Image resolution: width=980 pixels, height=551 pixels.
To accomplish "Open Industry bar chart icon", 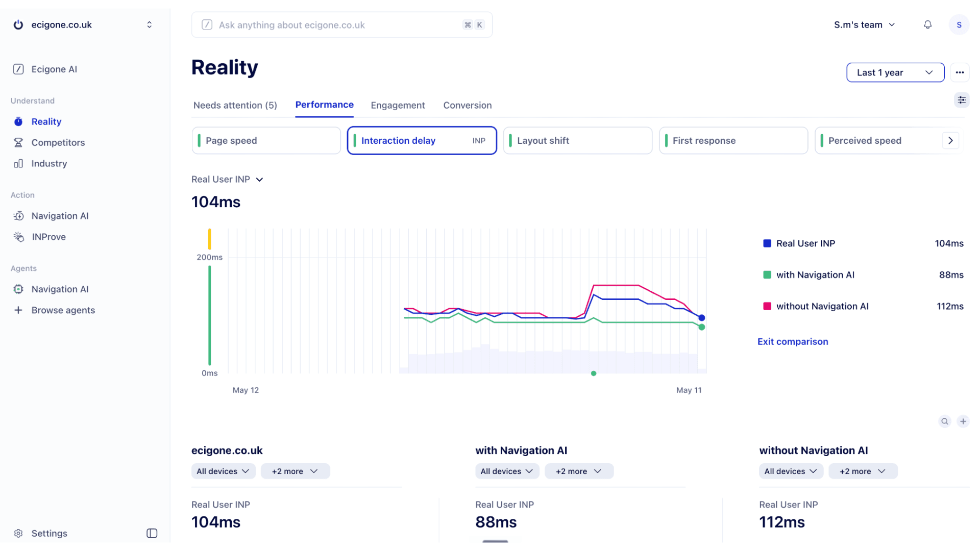I will tap(18, 163).
